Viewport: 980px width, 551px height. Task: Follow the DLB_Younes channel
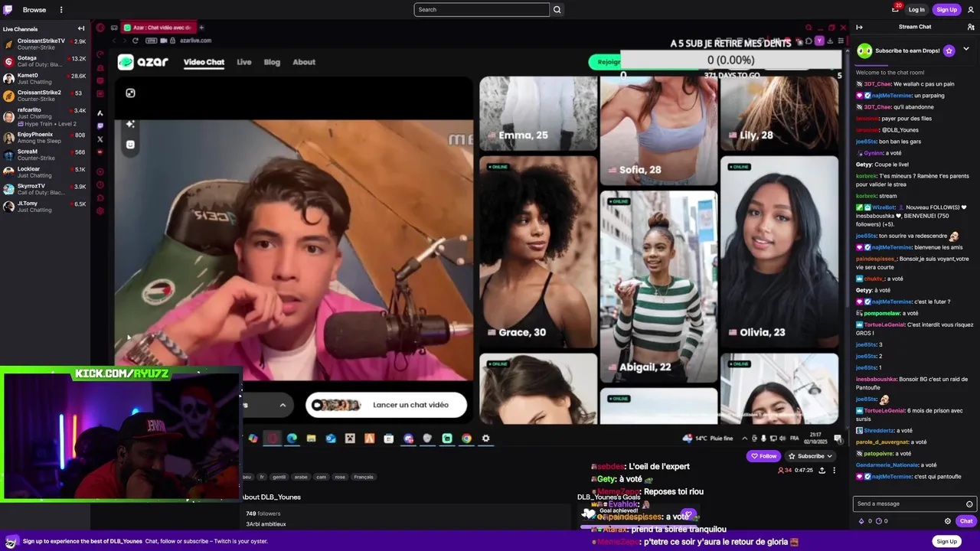pos(763,456)
